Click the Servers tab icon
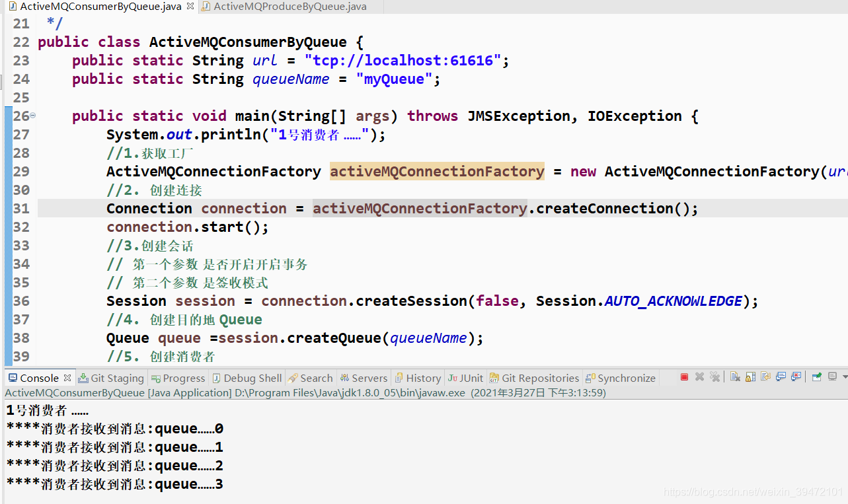The width and height of the screenshot is (848, 504). (x=344, y=378)
